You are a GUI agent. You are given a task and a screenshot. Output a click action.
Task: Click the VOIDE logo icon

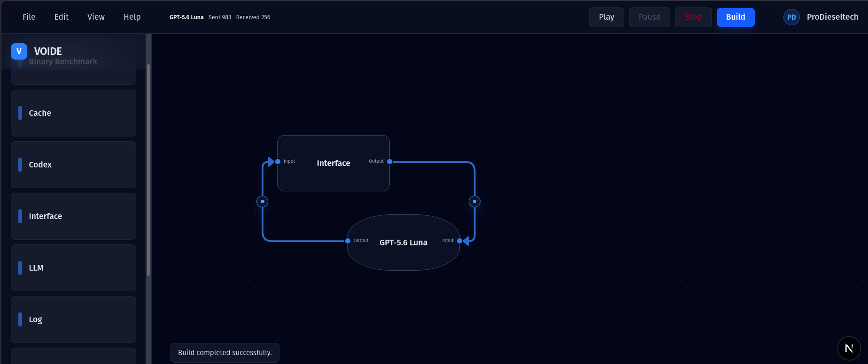[19, 51]
